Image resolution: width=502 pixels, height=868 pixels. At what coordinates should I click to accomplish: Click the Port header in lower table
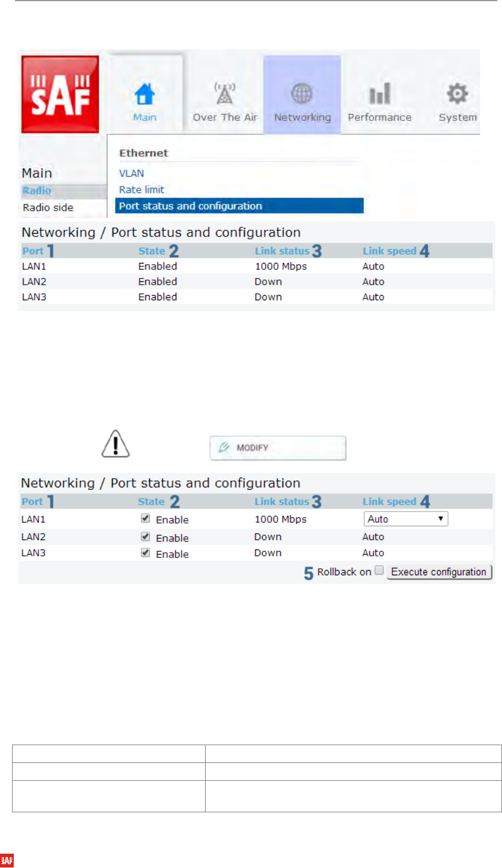point(32,501)
